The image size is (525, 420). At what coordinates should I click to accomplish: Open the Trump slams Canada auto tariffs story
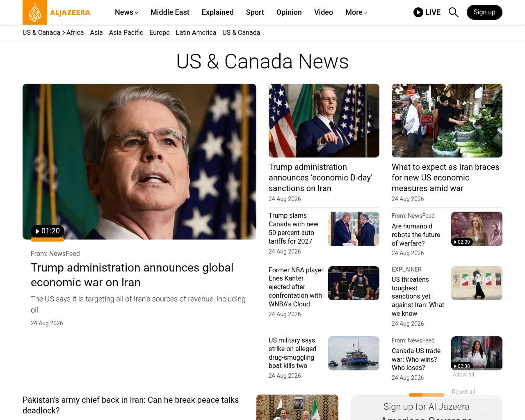[x=294, y=228]
